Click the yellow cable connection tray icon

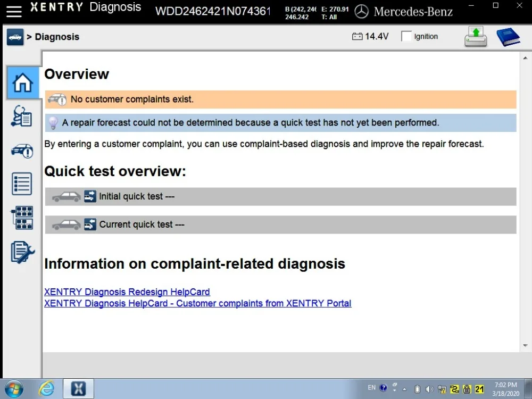[x=454, y=389]
